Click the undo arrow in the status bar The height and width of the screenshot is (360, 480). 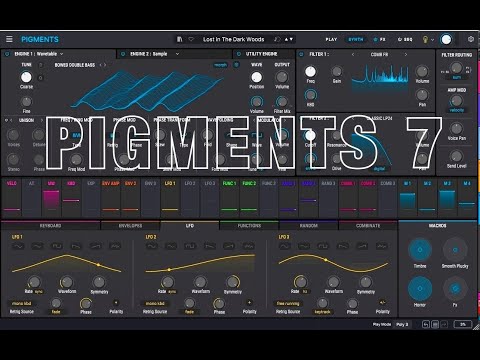pos(426,324)
